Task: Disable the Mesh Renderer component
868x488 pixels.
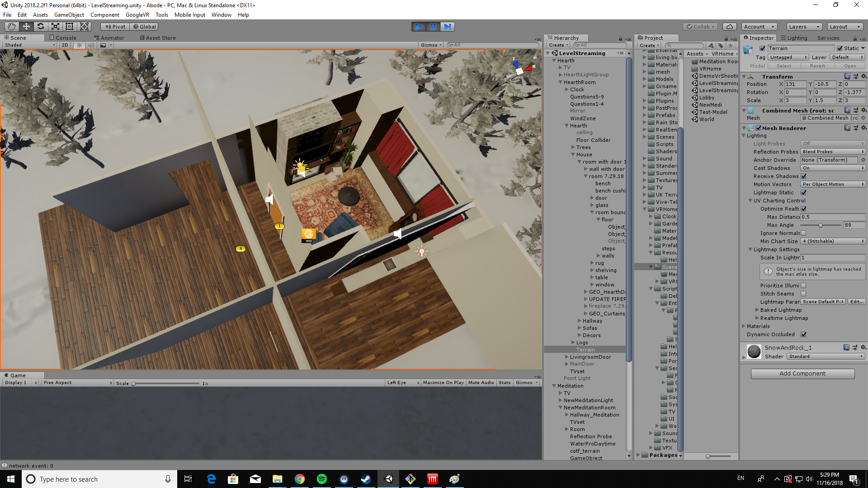Action: (758, 128)
